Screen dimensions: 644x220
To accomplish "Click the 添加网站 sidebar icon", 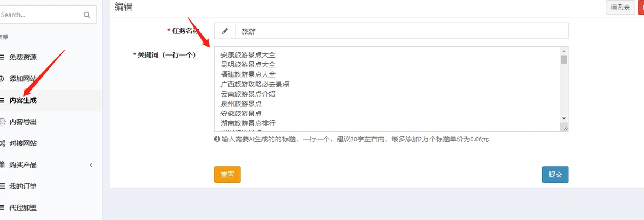I will point(2,79).
